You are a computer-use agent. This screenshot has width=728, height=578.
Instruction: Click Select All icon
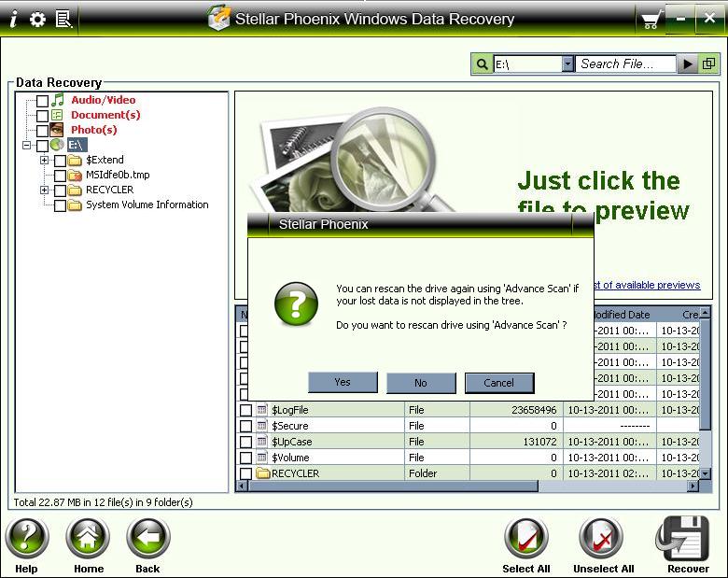[526, 538]
